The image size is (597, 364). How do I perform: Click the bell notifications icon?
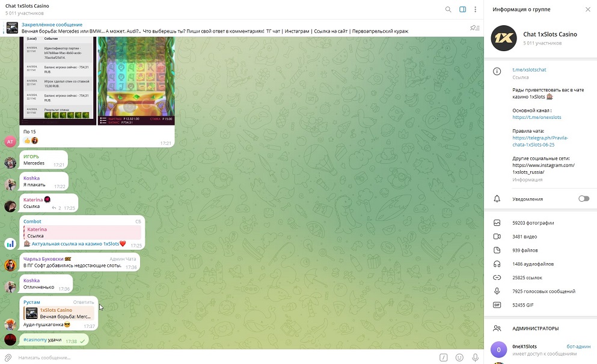pos(497,199)
